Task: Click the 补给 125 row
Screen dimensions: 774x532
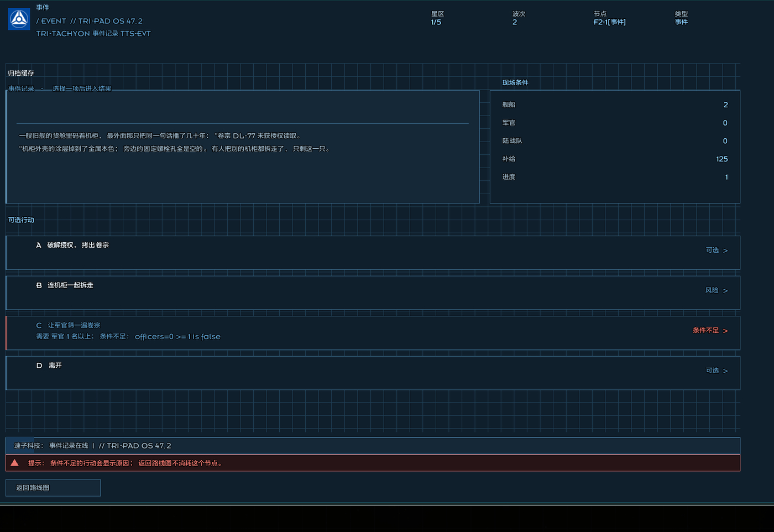Action: 615,159
